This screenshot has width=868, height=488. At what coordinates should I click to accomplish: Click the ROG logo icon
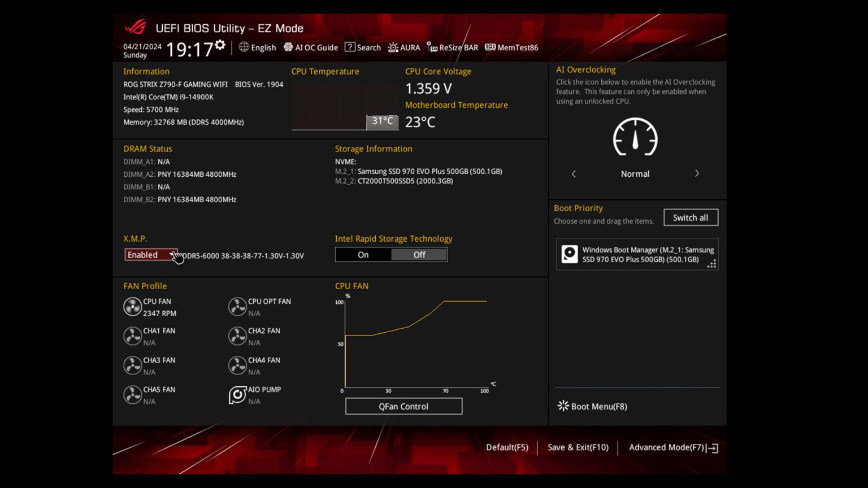[136, 27]
